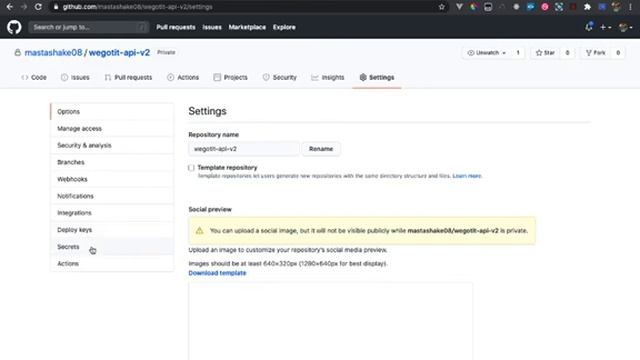Open Explore in top navigation
The image size is (640, 360).
pos(284,27)
